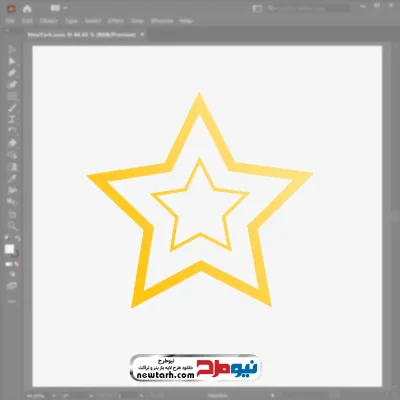Image resolution: width=400 pixels, height=400 pixels.
Task: Click the newtarh.com watermark link
Action: click(167, 375)
